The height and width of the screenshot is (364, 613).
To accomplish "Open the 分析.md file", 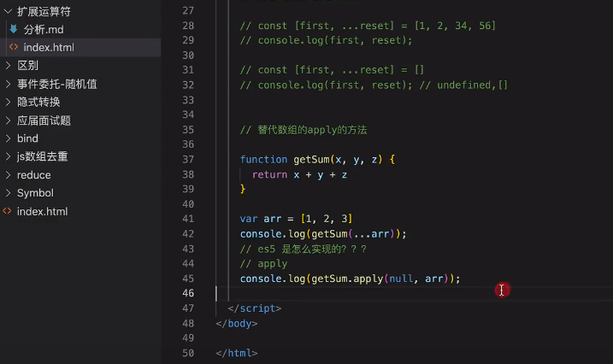I will coord(44,30).
